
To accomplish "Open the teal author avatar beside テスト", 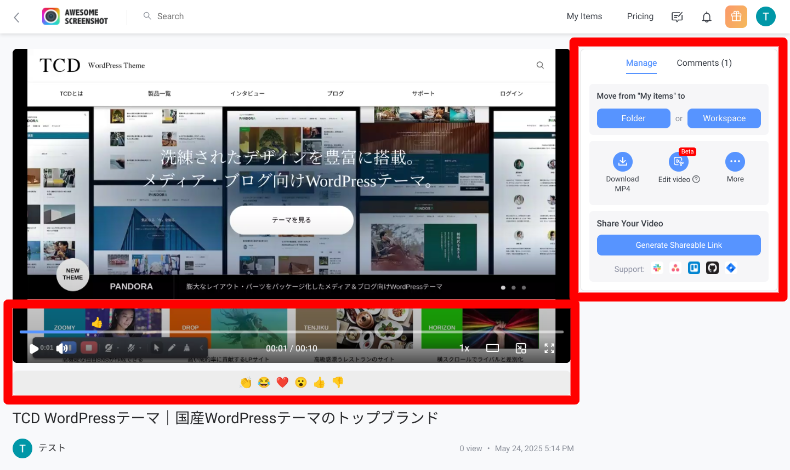I will tap(22, 448).
